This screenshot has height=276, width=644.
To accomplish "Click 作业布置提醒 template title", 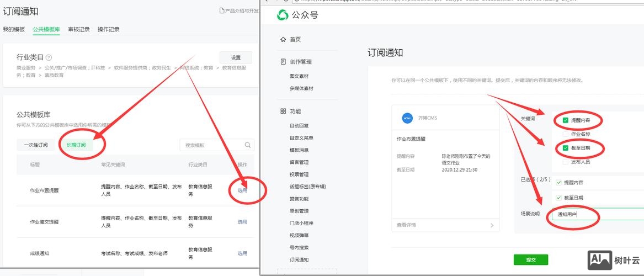I will (44, 190).
